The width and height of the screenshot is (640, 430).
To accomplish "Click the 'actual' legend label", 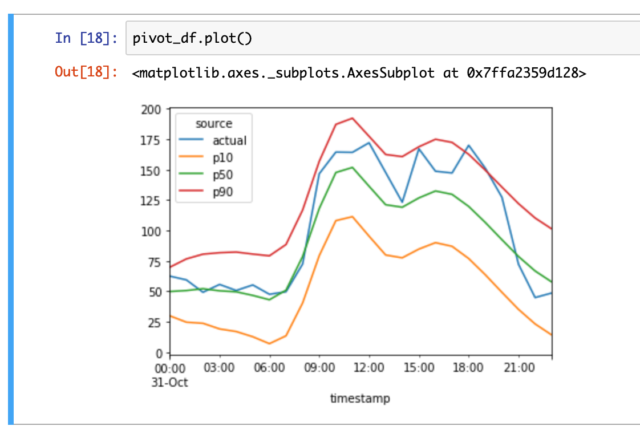I will tap(229, 140).
